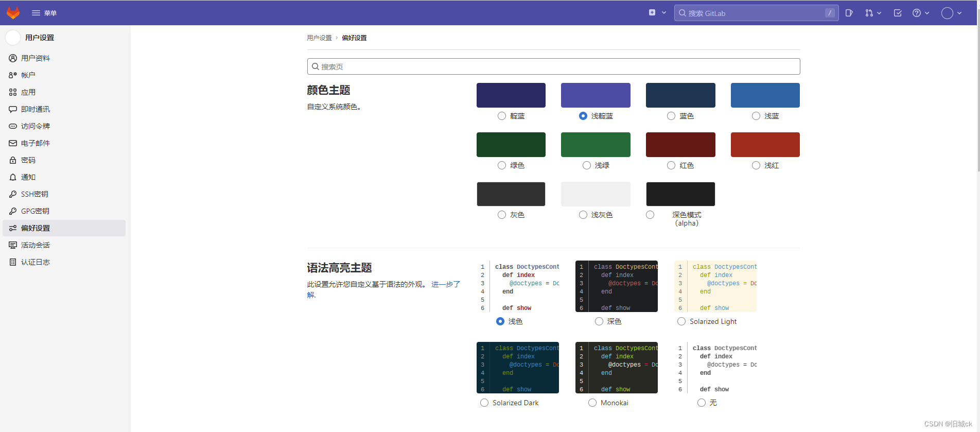
Task: Select the 深色模式 (alpha) radio button
Action: point(650,215)
